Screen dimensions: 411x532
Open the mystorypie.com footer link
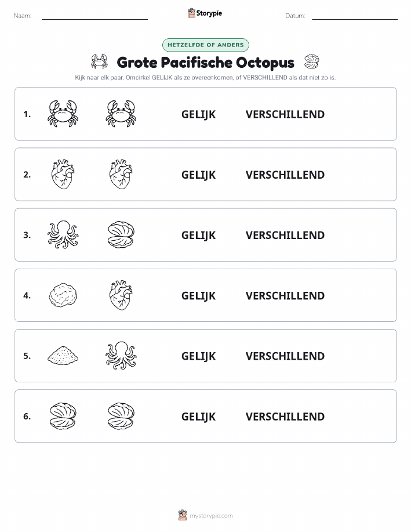[x=211, y=516]
